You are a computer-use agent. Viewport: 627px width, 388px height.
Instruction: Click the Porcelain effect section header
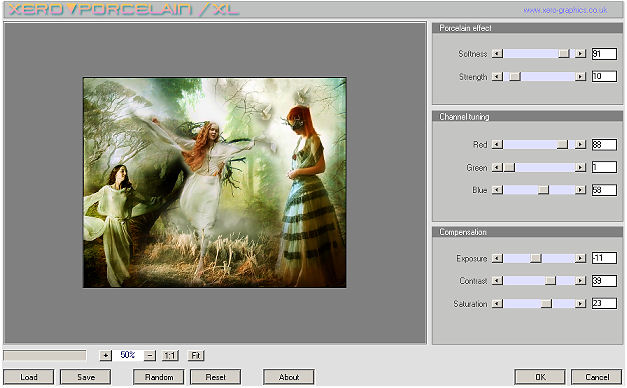coord(527,28)
